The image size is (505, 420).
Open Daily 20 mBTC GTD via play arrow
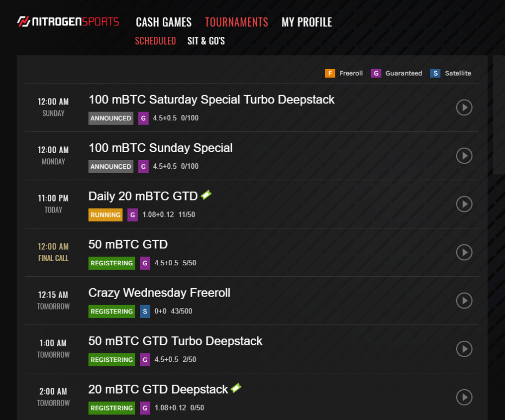coord(464,204)
